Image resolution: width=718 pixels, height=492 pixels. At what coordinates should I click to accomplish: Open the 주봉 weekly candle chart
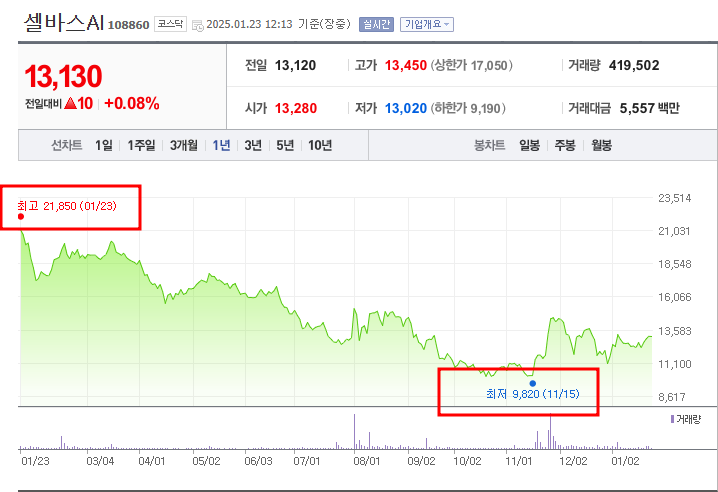click(565, 146)
